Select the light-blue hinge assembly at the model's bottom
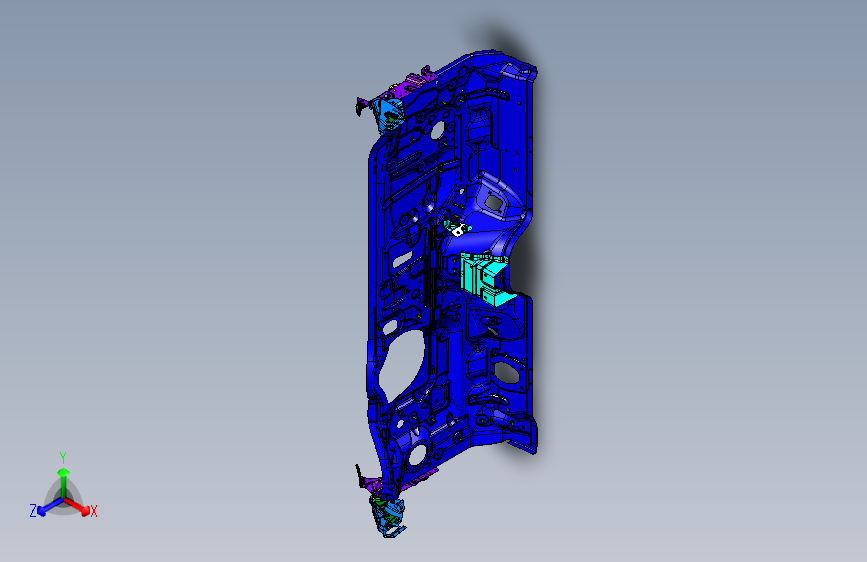 [390, 516]
